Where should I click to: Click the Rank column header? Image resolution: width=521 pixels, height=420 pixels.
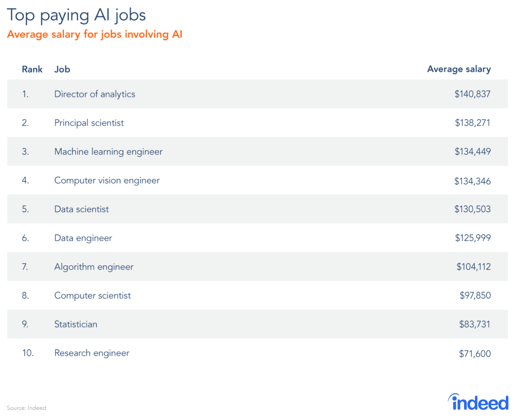pyautogui.click(x=32, y=69)
